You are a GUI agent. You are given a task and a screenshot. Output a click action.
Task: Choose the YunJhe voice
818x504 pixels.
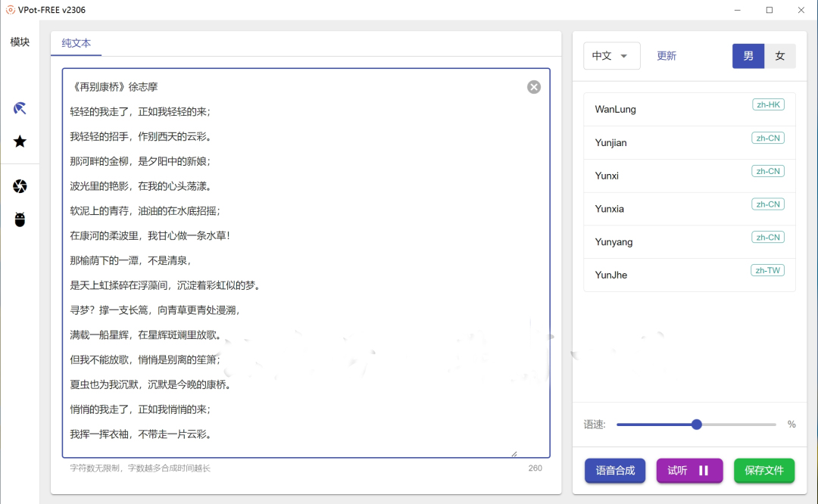[x=689, y=275]
